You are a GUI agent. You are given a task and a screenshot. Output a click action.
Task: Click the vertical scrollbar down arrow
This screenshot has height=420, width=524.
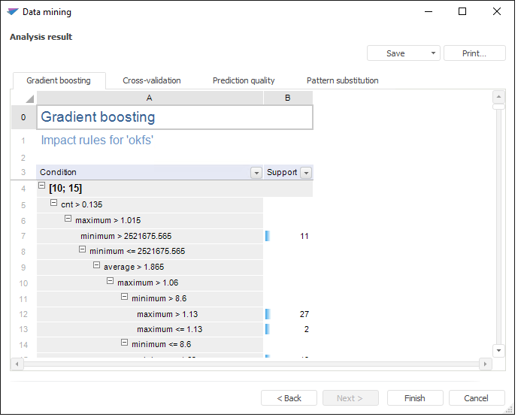[x=498, y=350]
